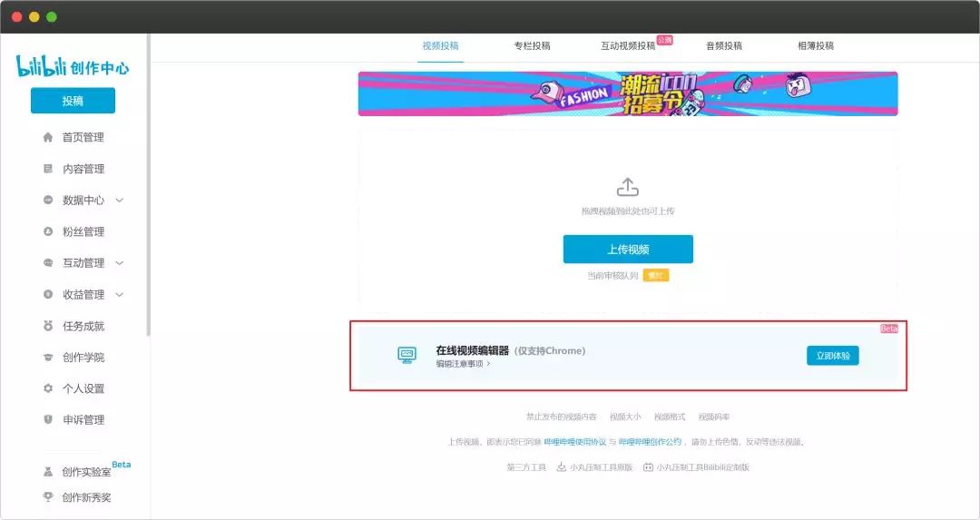Open the 编辑注意事项 link
The width and height of the screenshot is (980, 520).
(x=463, y=364)
